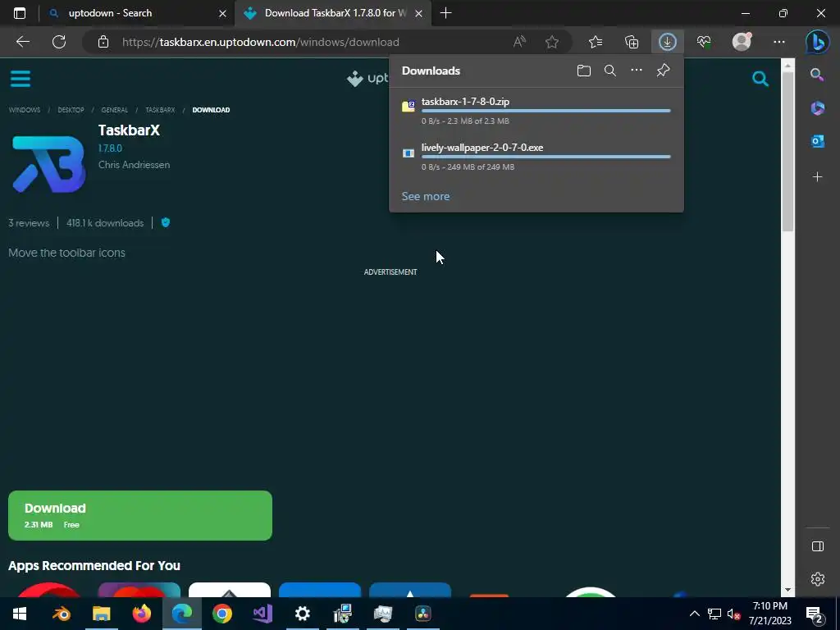Screen dimensions: 840x630
Task: Click the muted volume tray icon
Action: coord(733,614)
